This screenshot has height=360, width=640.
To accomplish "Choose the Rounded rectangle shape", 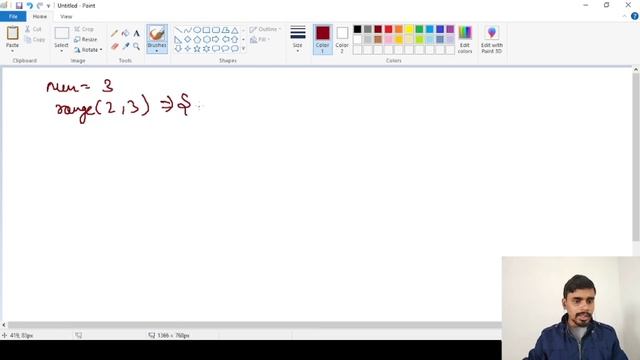I will tap(216, 30).
